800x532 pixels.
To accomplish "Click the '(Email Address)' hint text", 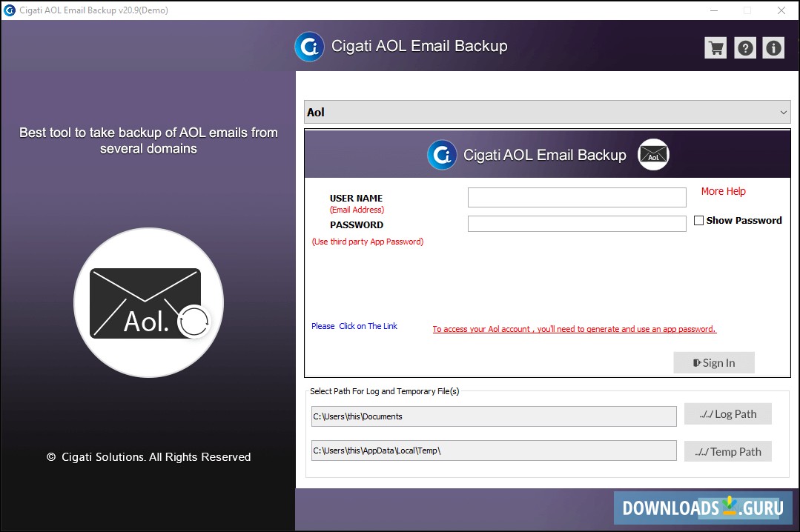I will point(357,210).
